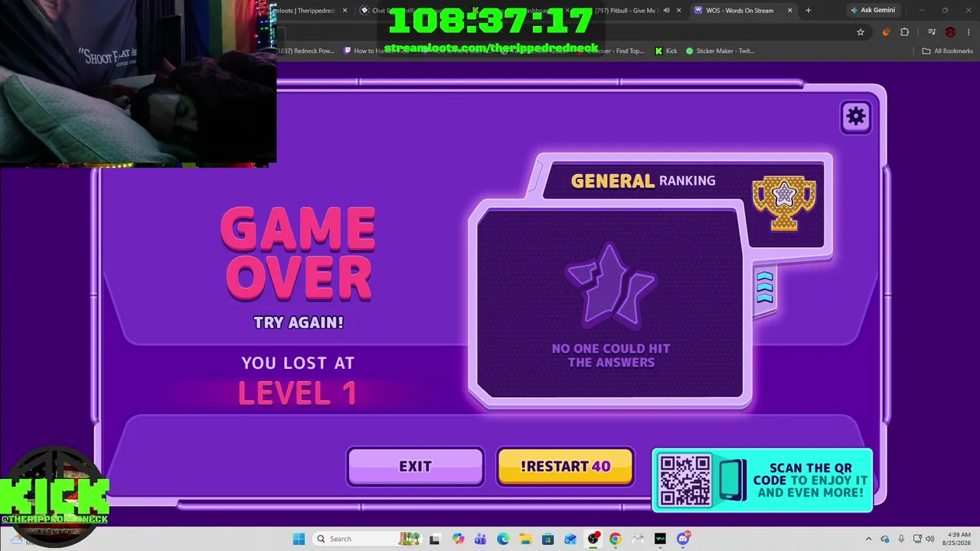Open the All Bookmarks folder
The width and height of the screenshot is (980, 551).
pyautogui.click(x=948, y=51)
